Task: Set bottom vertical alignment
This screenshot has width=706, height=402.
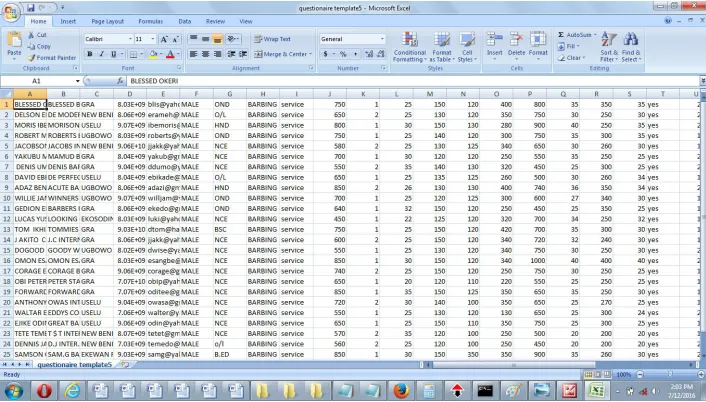Action: (x=217, y=39)
